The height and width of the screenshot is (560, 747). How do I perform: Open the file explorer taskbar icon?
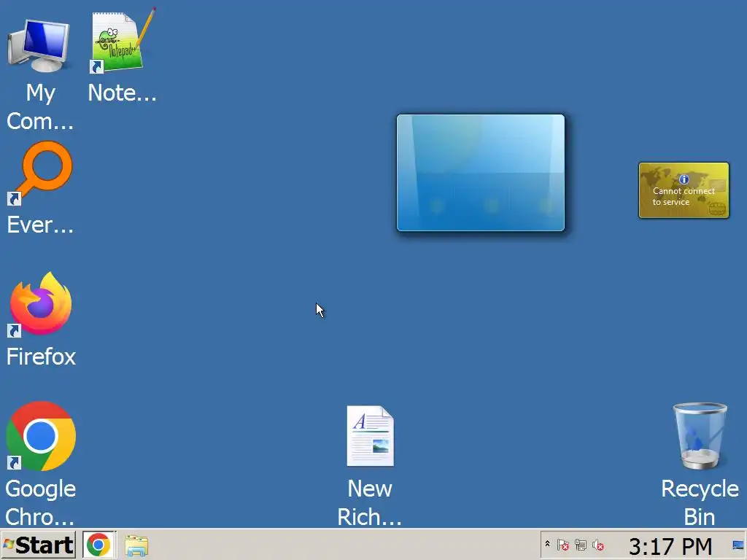pos(136,545)
